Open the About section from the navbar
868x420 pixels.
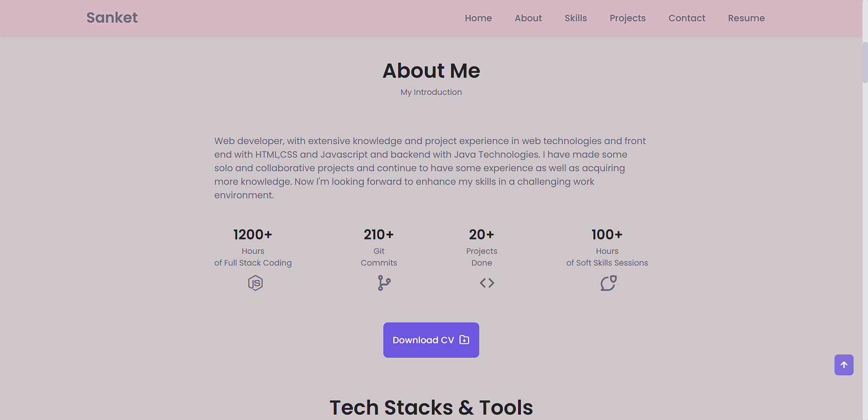528,18
